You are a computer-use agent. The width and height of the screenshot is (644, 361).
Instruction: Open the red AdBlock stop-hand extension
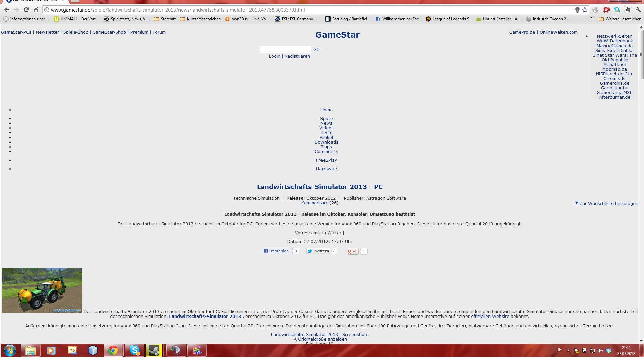(x=606, y=10)
